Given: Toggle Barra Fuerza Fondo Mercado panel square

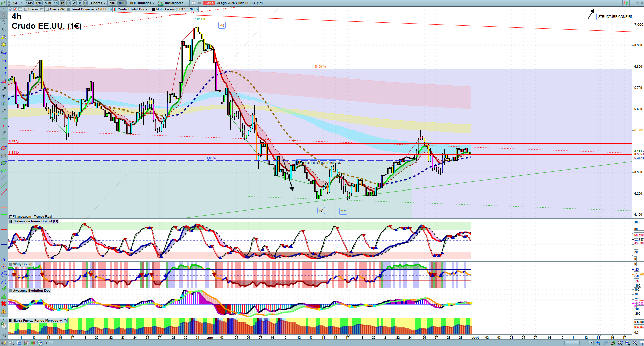Looking at the screenshot, I should click(11, 321).
